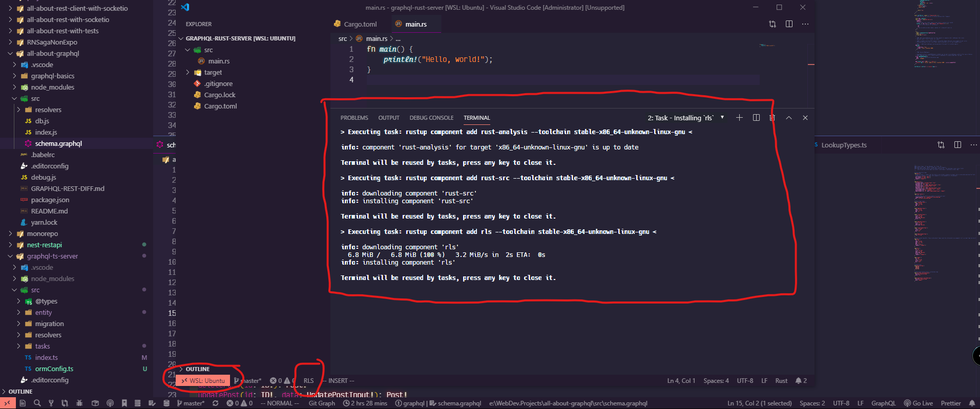Open the explorer file icon in bottom status bar
The image size is (980, 409).
pyautogui.click(x=23, y=403)
